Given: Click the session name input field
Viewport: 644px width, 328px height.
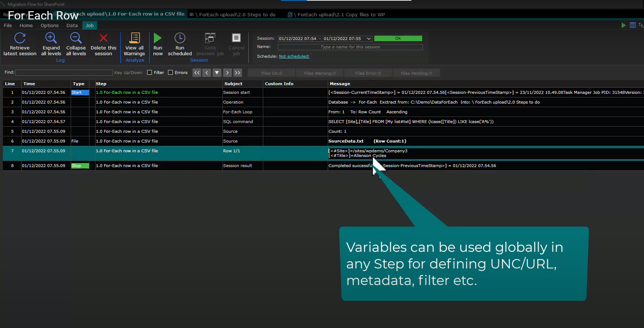Looking at the screenshot, I should coord(350,47).
